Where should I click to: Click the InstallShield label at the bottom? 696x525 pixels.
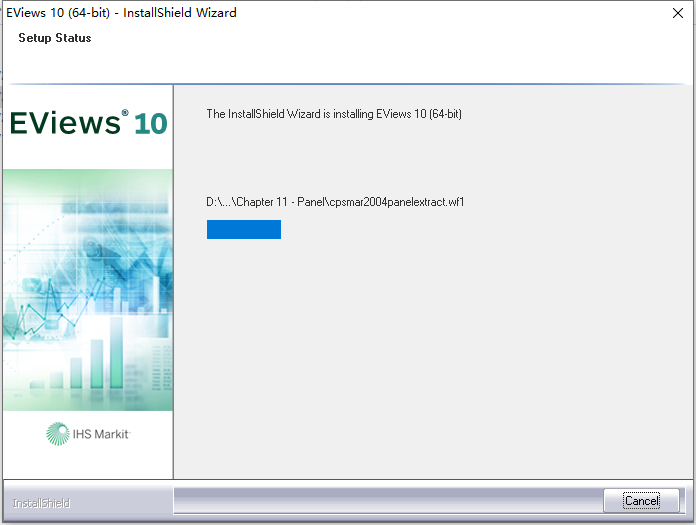coord(41,503)
